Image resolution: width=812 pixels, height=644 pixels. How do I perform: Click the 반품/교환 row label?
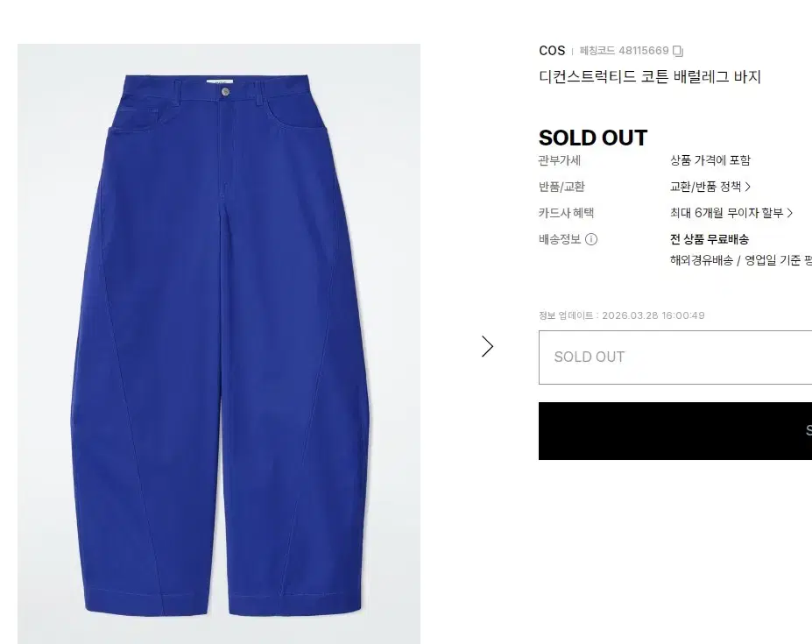[x=561, y=187]
